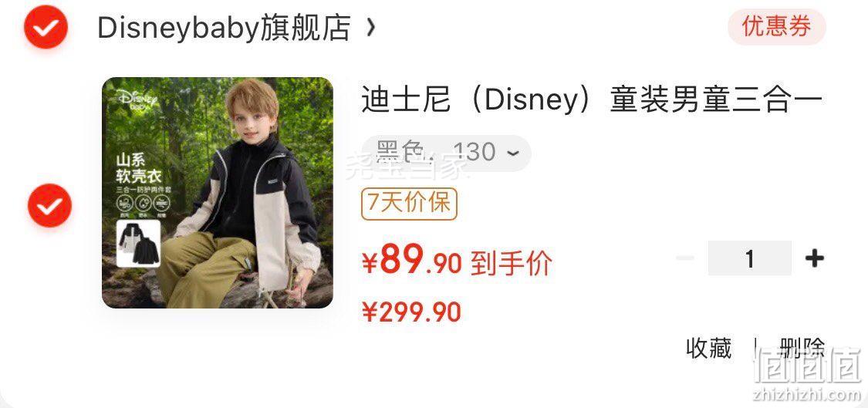Click the quantity field showing 1
Image resolution: width=868 pixels, height=408 pixels.
coord(749,258)
